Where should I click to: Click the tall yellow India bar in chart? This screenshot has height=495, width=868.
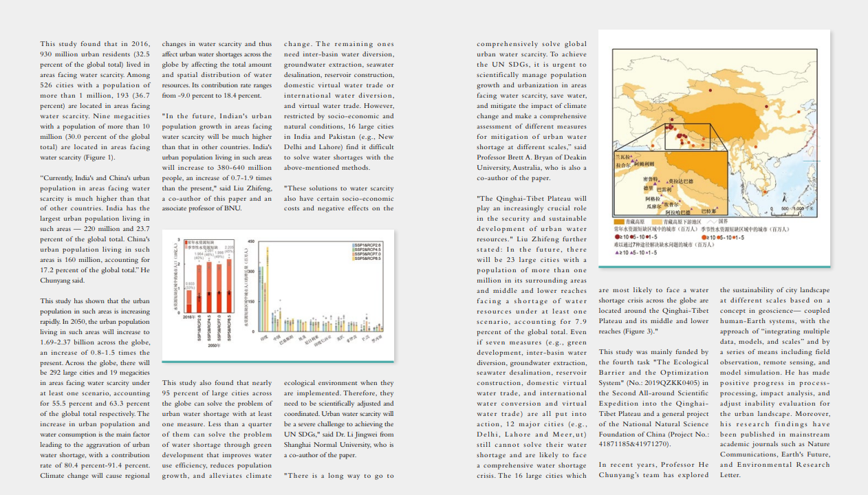(x=268, y=289)
